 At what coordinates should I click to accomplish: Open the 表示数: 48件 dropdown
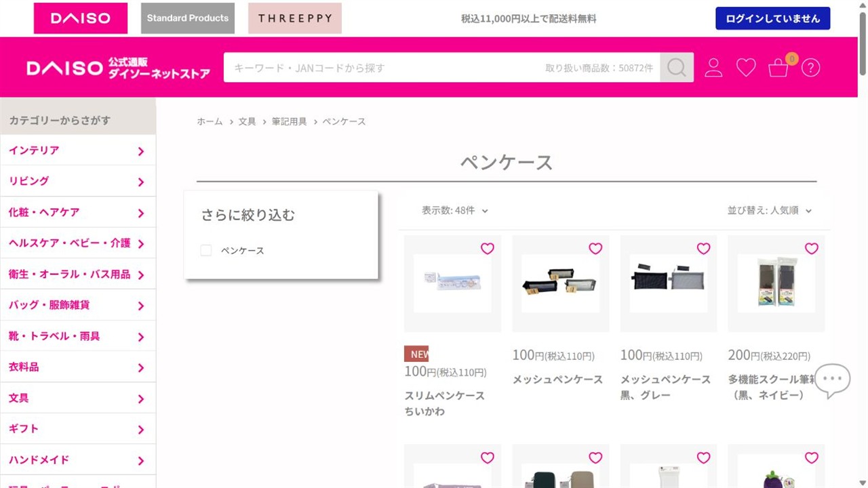click(x=455, y=211)
